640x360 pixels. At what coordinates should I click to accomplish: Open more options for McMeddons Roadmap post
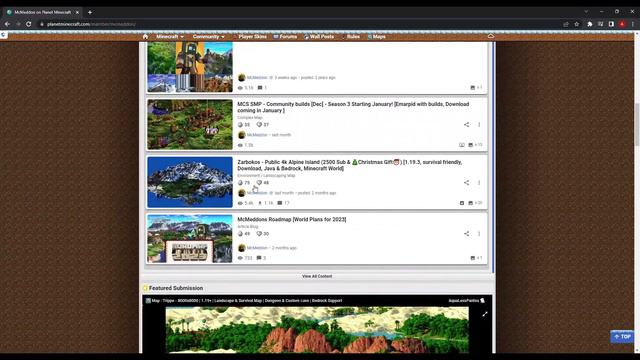click(x=479, y=233)
